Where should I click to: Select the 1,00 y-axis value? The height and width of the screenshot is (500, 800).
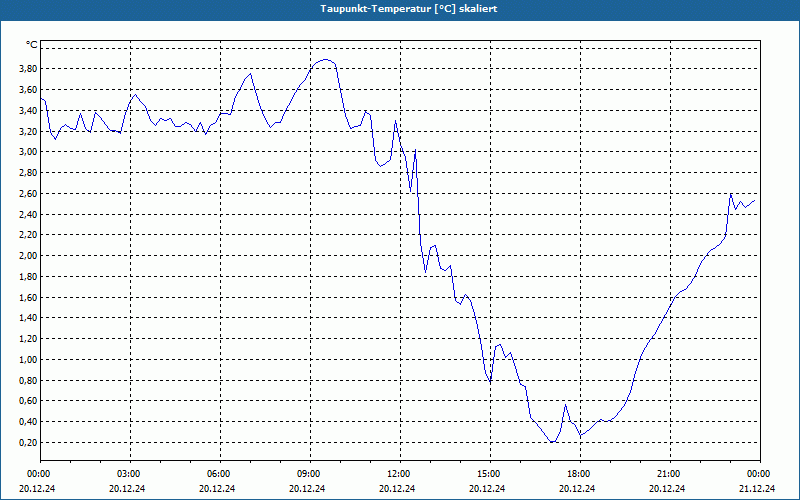pos(29,360)
